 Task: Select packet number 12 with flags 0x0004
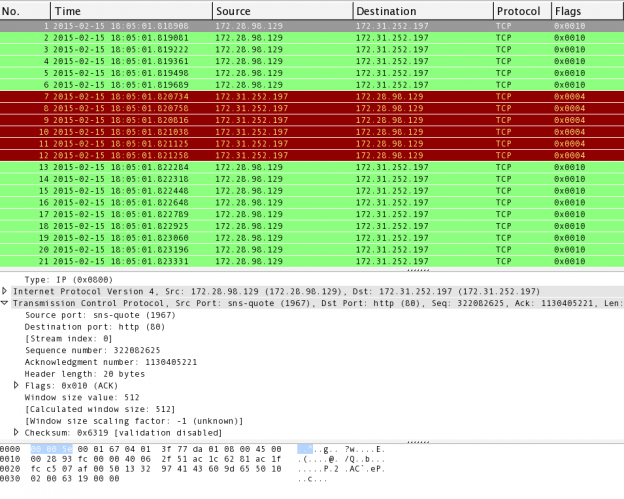(x=300, y=155)
